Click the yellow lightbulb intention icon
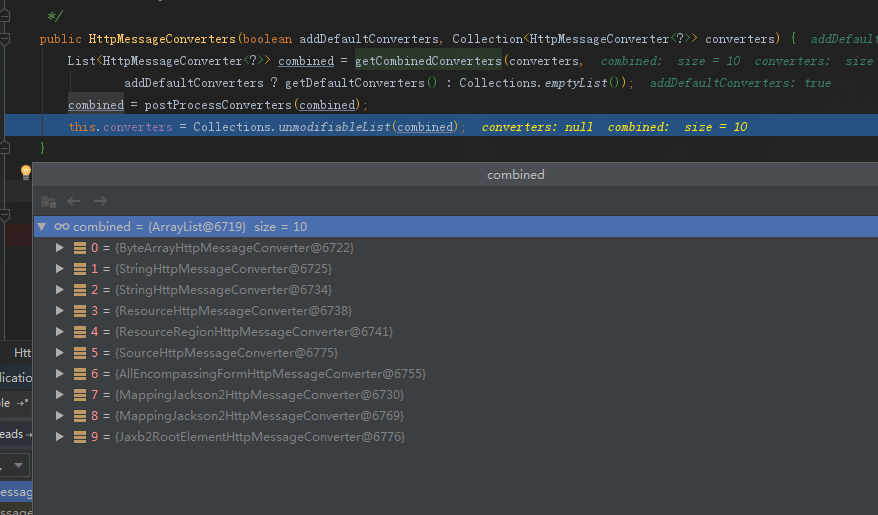 26,172
